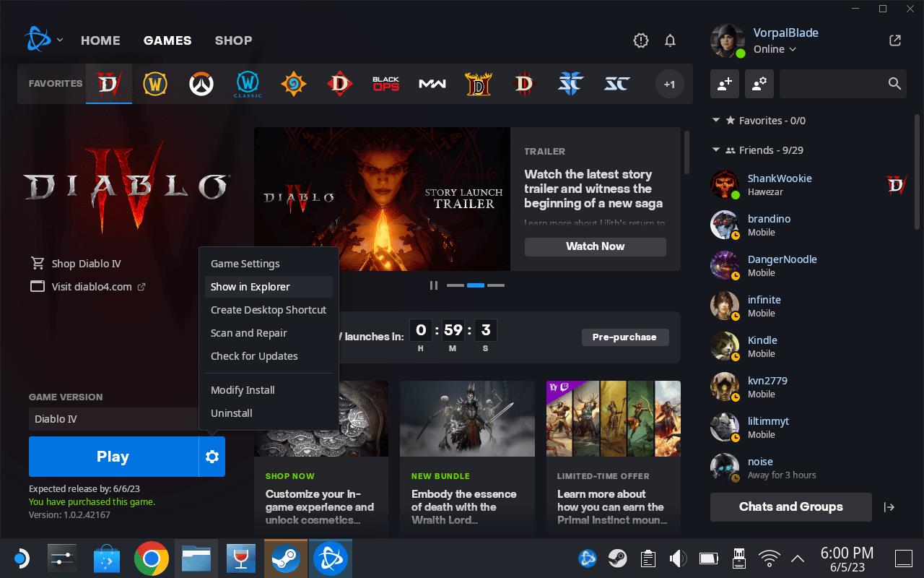Expand the Favorites friends group
924x578 pixels.
pyautogui.click(x=716, y=121)
